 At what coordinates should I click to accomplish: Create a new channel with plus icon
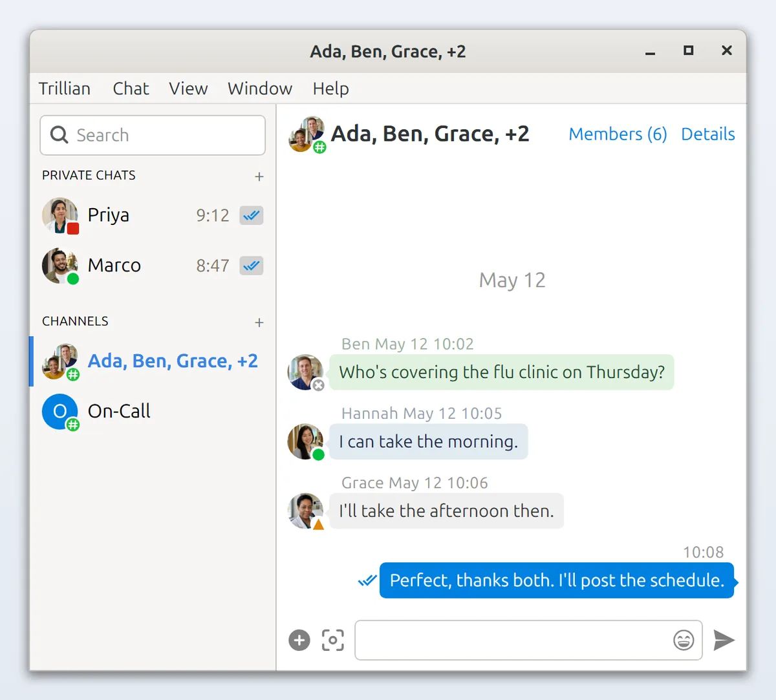click(x=259, y=323)
